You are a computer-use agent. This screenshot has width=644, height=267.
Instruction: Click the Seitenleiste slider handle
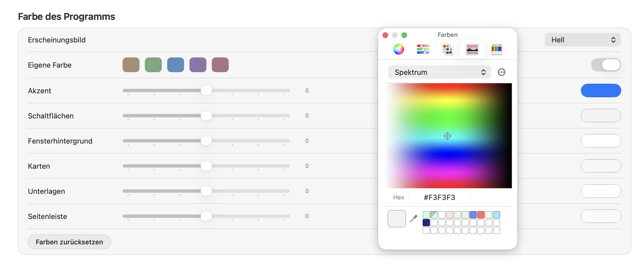coord(206,216)
